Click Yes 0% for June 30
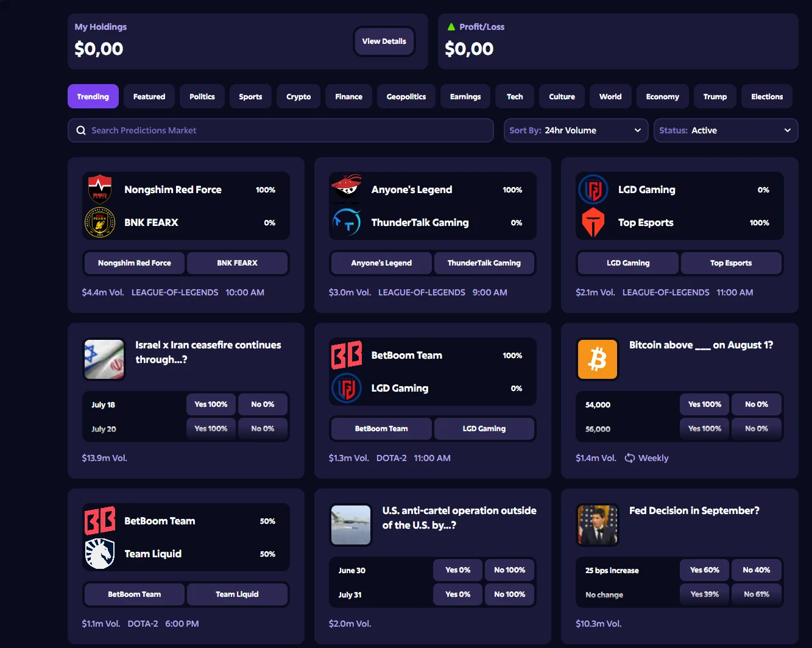 (457, 570)
